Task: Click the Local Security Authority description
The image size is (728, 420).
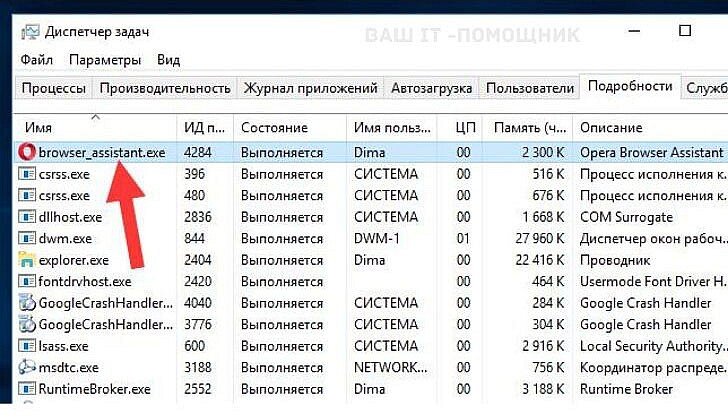Action: [653, 346]
